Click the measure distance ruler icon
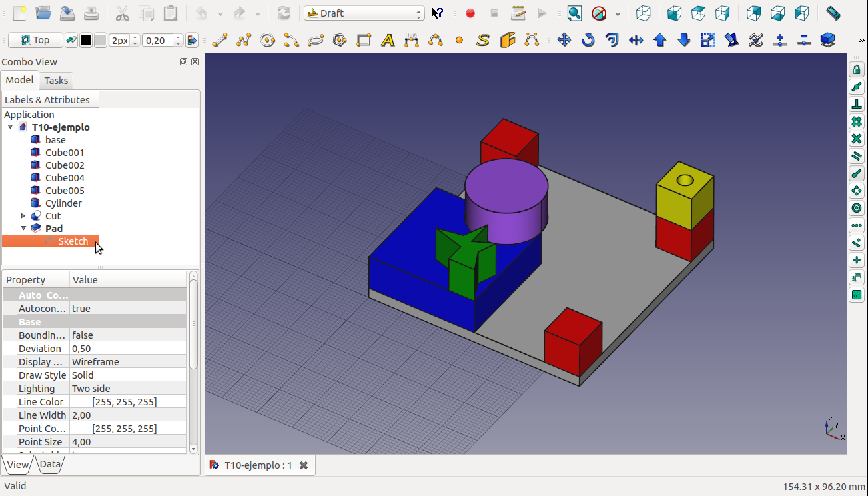868x496 pixels. coord(833,13)
